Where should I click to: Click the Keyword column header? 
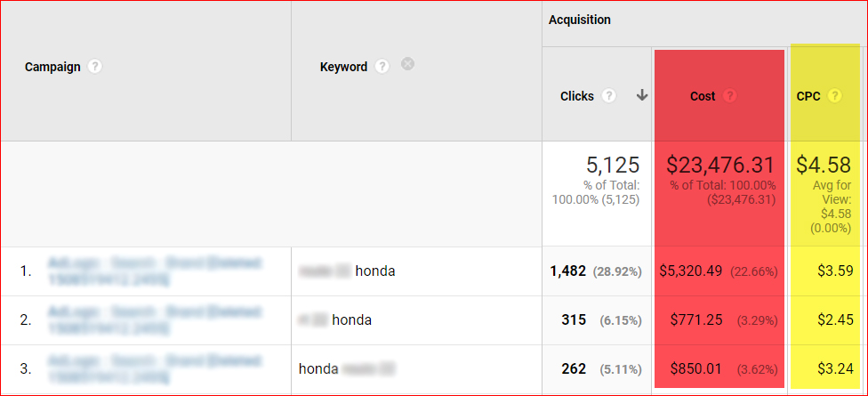[x=343, y=67]
